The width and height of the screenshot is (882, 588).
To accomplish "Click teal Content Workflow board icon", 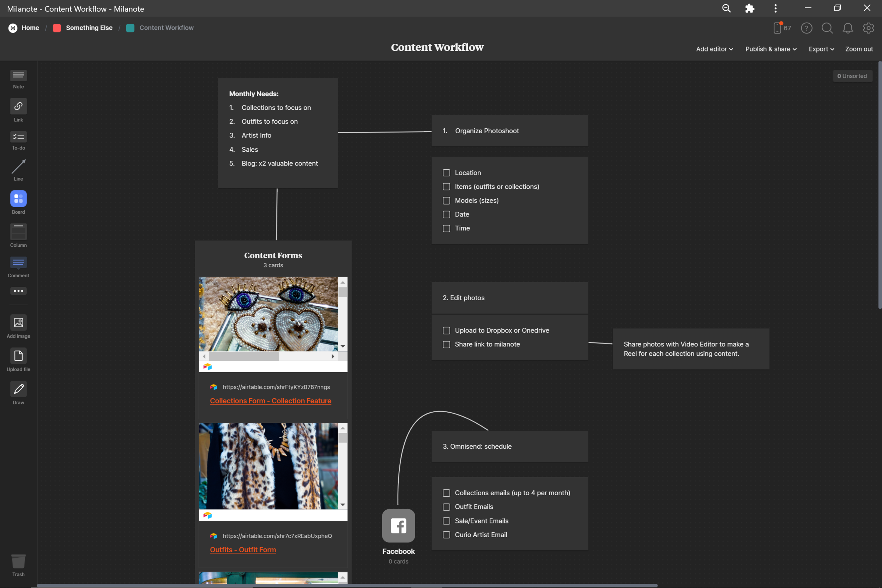I will click(130, 28).
